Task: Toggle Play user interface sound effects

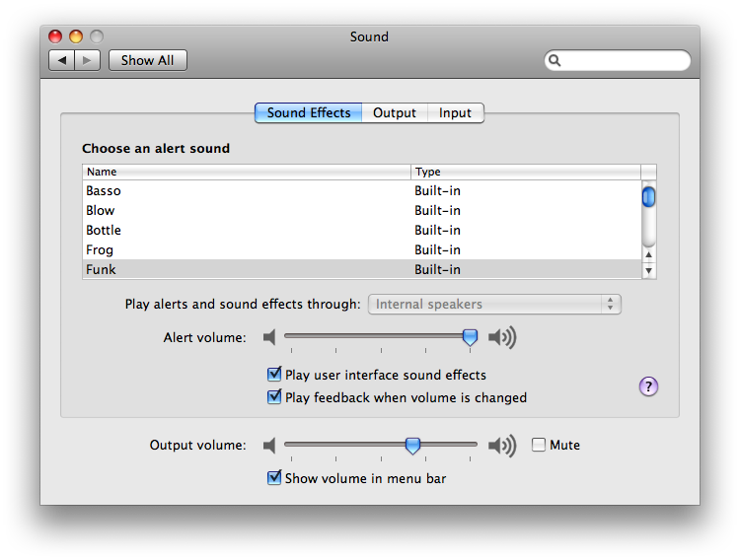Action: tap(274, 374)
